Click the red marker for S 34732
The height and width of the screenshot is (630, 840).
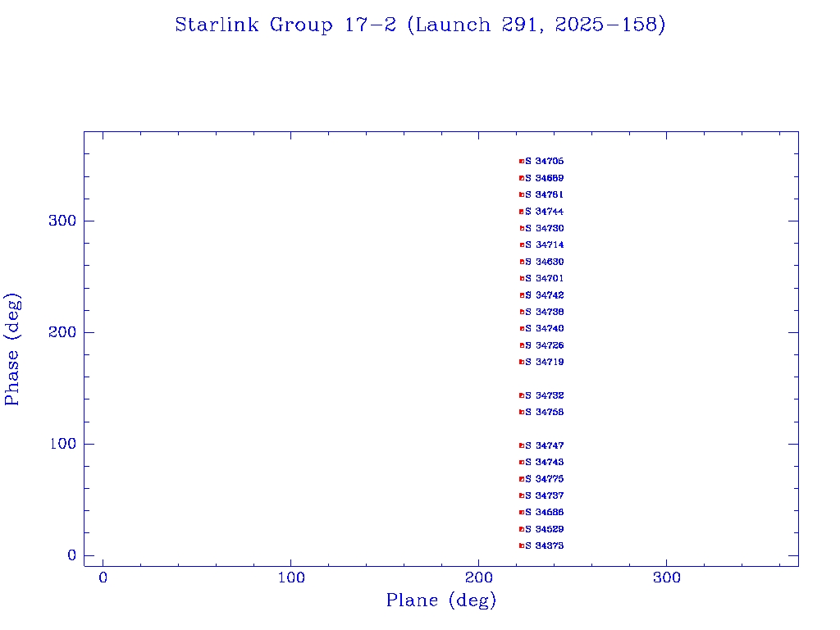pyautogui.click(x=521, y=395)
